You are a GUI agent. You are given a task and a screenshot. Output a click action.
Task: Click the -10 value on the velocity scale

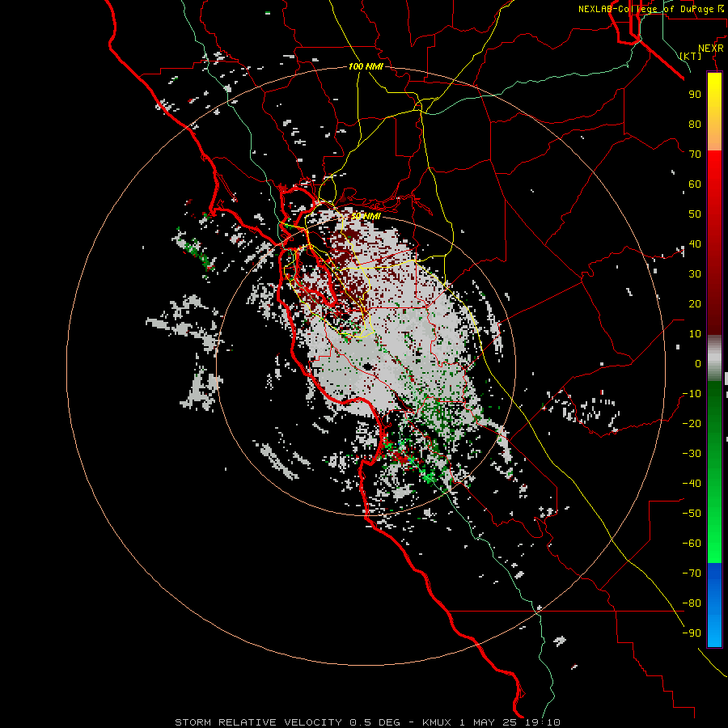click(692, 394)
